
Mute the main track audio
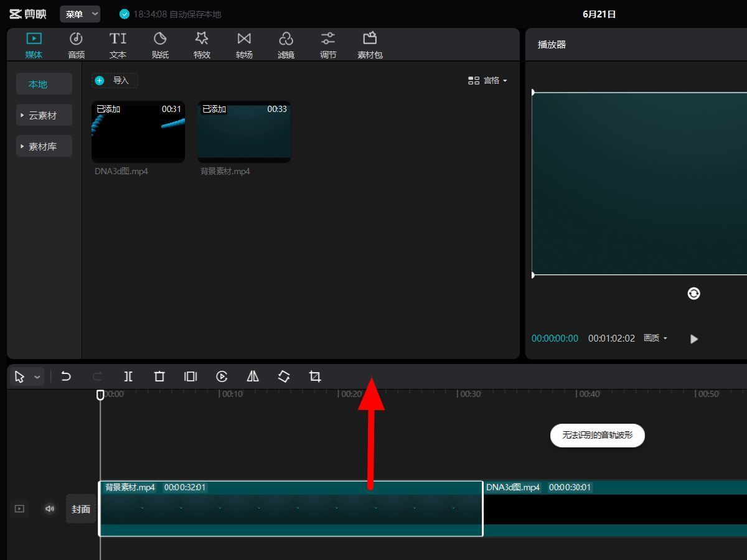[50, 509]
